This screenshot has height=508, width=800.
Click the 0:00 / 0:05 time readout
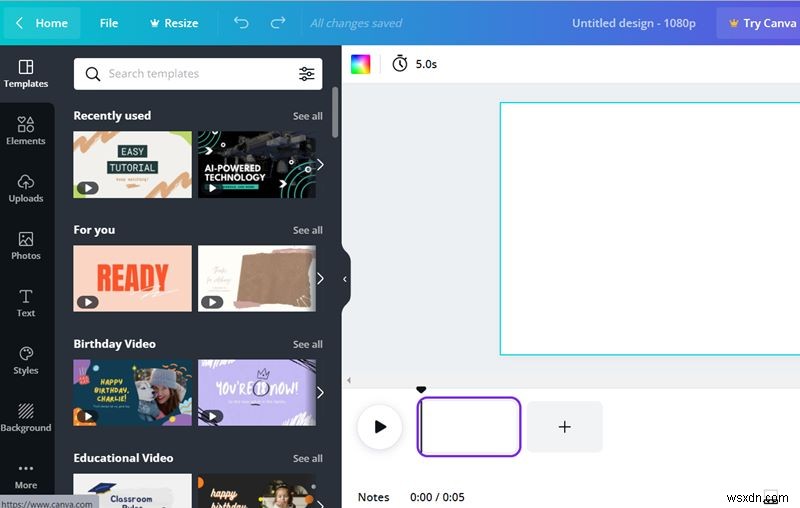[437, 497]
